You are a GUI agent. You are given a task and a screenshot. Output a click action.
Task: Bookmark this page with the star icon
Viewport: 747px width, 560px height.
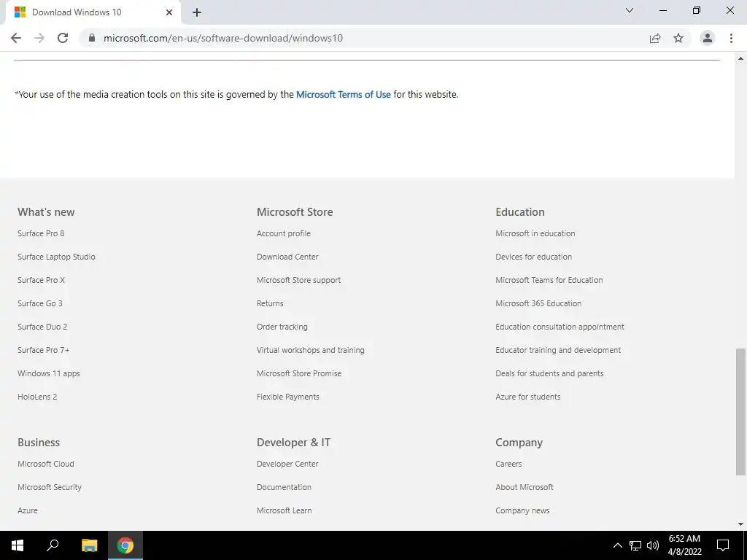coord(678,38)
